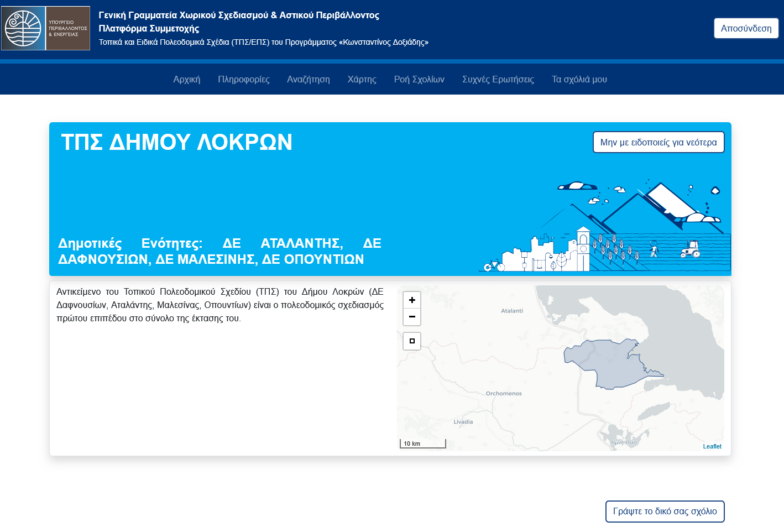Open Συχνές Ερωτήσεις
The width and height of the screenshot is (784, 532).
pos(498,79)
